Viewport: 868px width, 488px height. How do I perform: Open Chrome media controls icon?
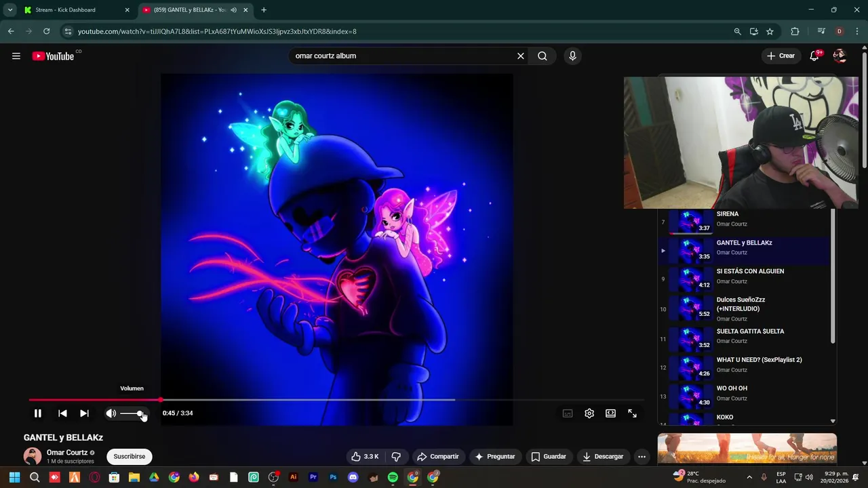(821, 31)
